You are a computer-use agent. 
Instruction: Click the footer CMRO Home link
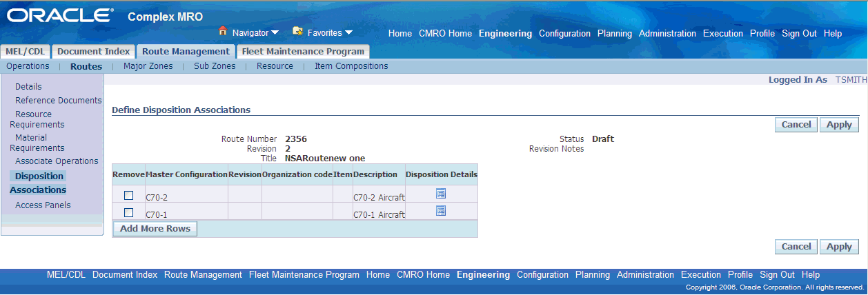pos(423,274)
